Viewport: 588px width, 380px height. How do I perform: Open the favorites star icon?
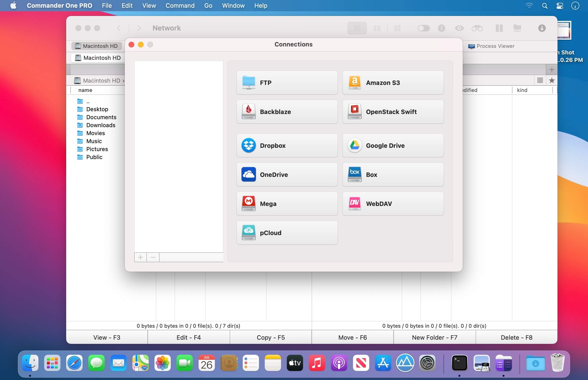552,80
